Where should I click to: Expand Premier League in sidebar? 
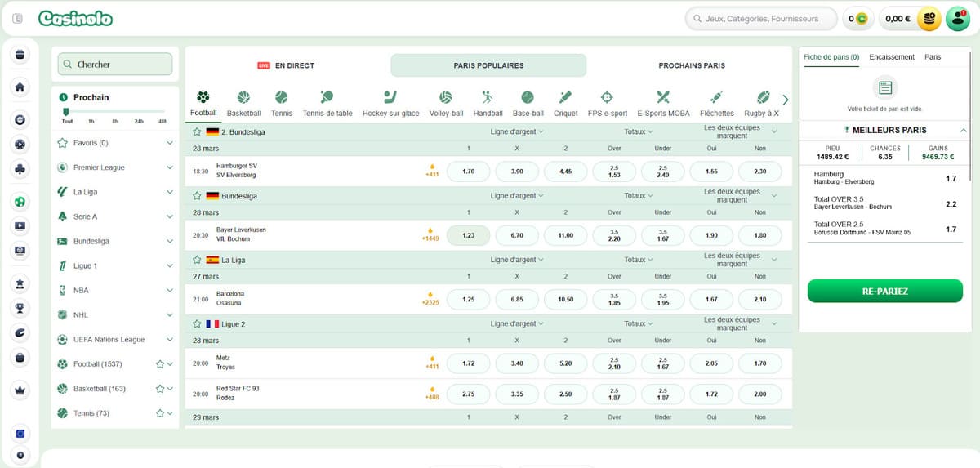click(169, 167)
